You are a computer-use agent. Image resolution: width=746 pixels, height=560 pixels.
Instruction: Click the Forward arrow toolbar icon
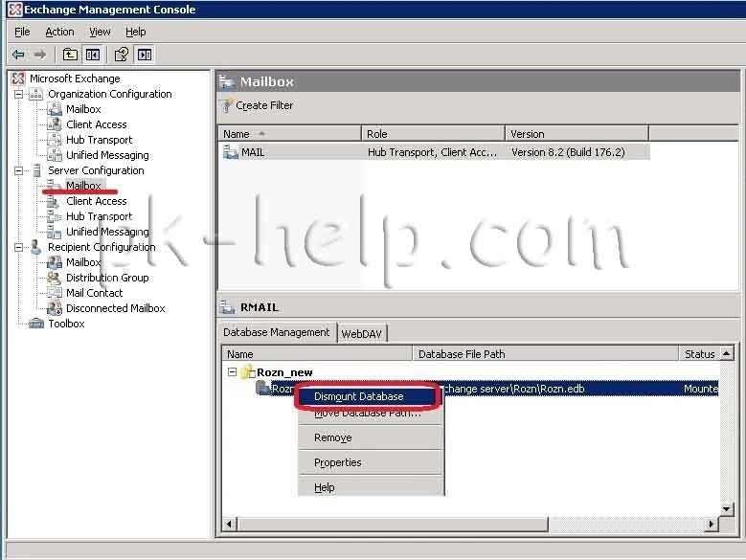[40, 55]
